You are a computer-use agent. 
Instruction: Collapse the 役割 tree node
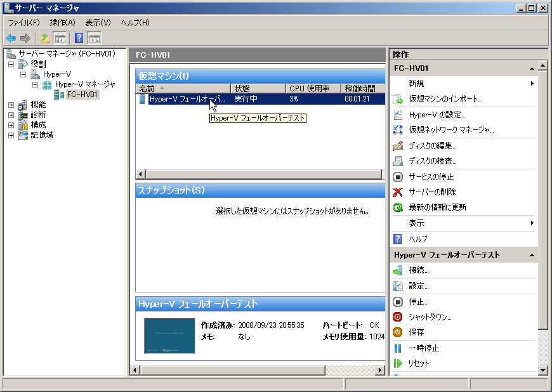coord(11,64)
